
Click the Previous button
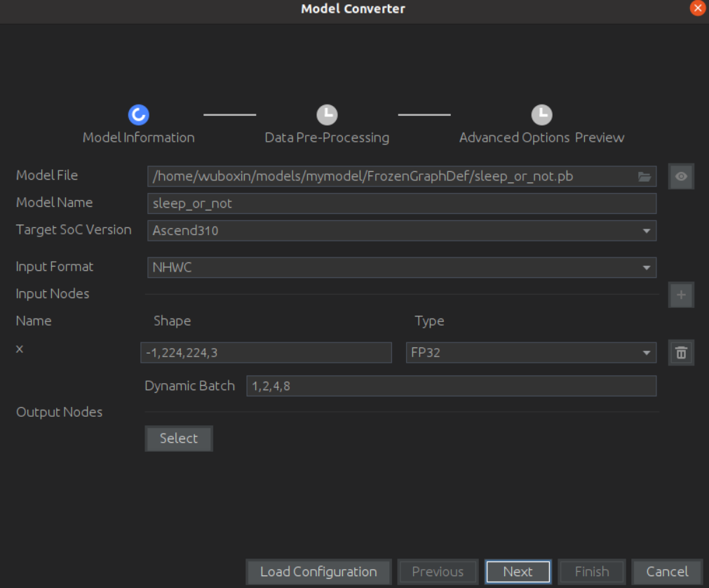pyautogui.click(x=438, y=572)
